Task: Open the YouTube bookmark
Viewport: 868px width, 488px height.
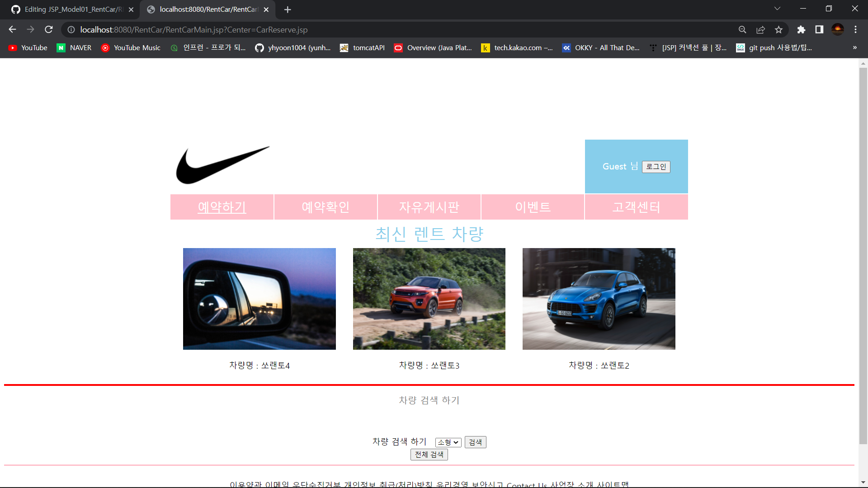Action: 27,47
